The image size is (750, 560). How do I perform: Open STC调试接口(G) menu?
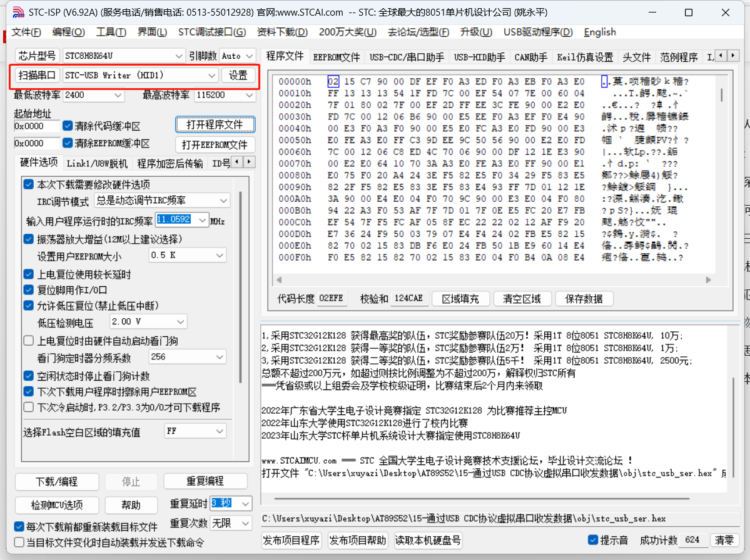(212, 32)
